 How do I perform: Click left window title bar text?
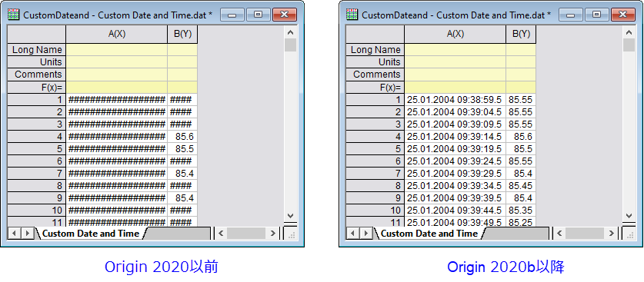click(x=118, y=15)
